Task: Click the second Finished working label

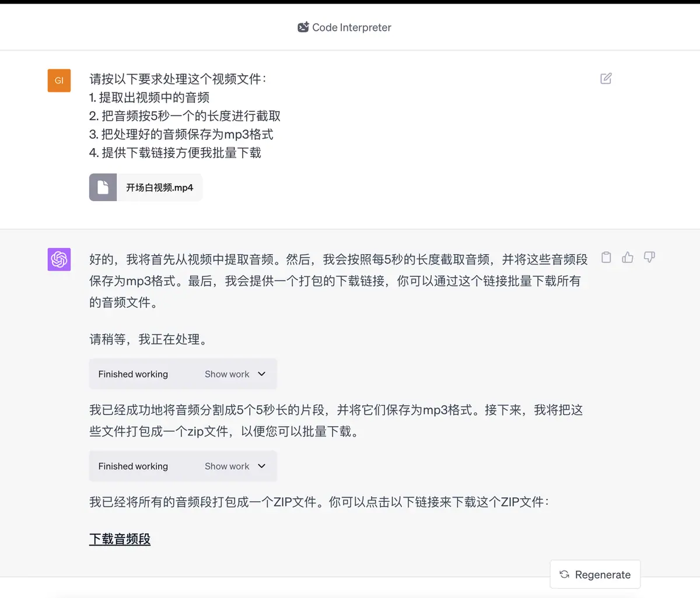Action: pyautogui.click(x=133, y=466)
